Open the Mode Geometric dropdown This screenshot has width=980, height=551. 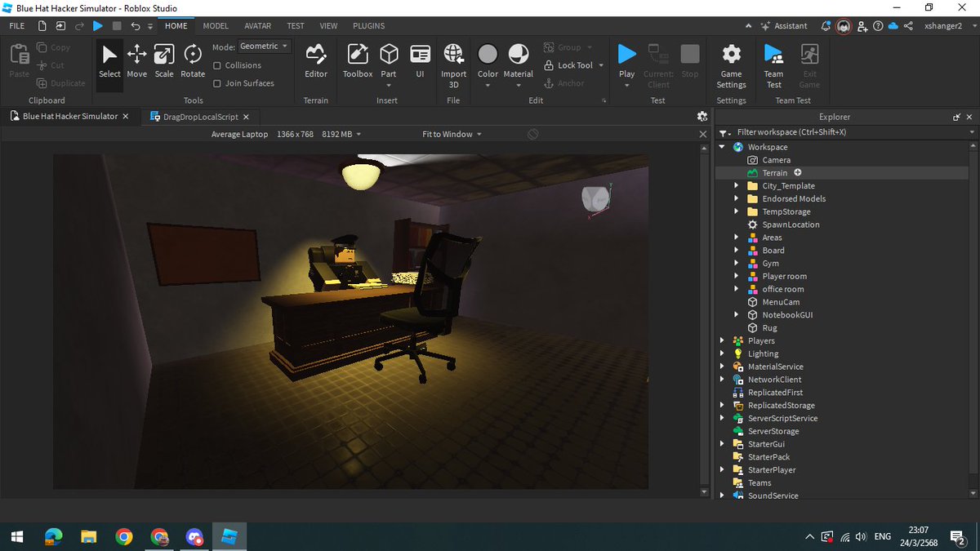[264, 47]
